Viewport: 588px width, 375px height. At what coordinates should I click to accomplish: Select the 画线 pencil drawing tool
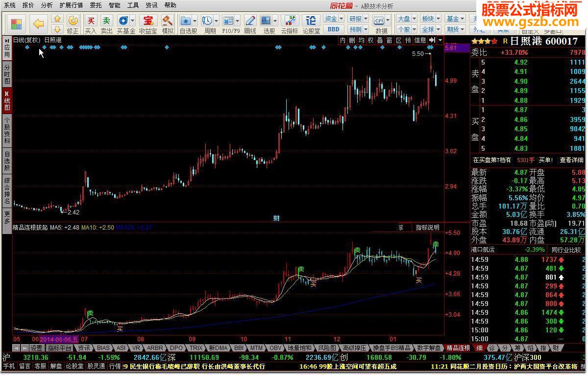[x=250, y=21]
